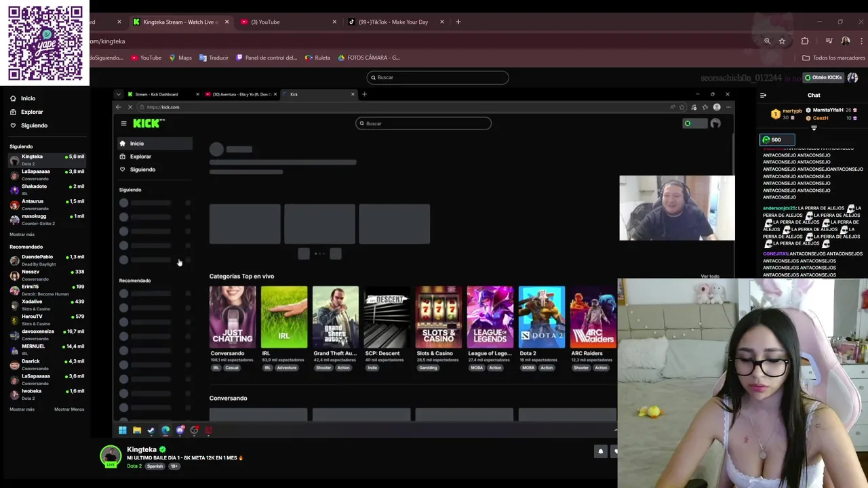Click the Spanish language tag
This screenshot has width=868, height=488.
(x=155, y=466)
